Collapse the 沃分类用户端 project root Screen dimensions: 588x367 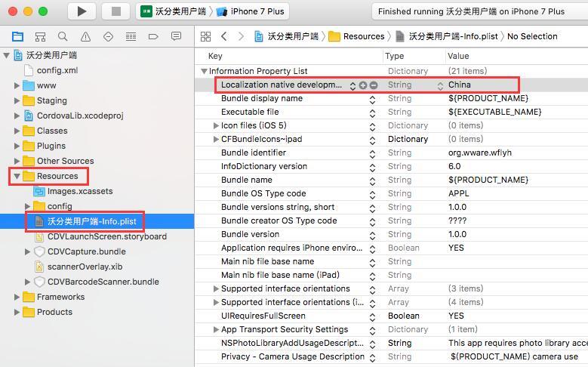6,56
